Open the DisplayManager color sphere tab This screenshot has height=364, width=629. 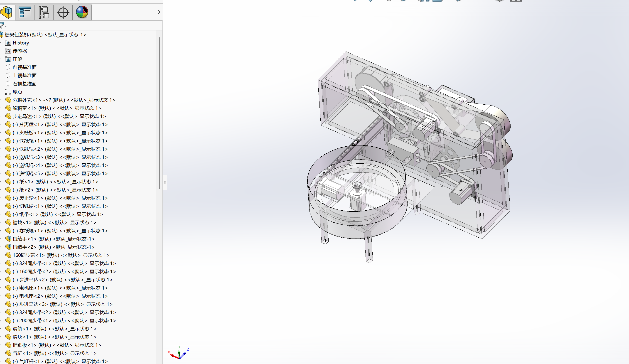click(82, 12)
